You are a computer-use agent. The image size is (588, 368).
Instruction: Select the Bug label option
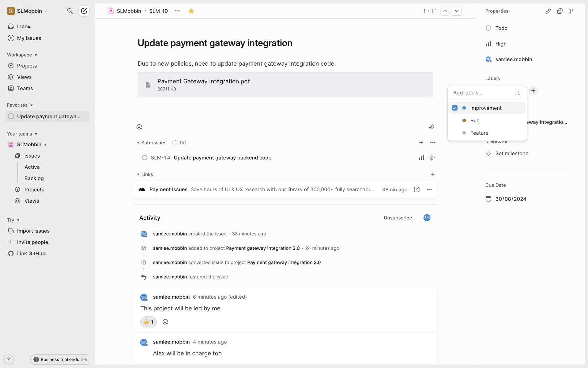pos(487,121)
